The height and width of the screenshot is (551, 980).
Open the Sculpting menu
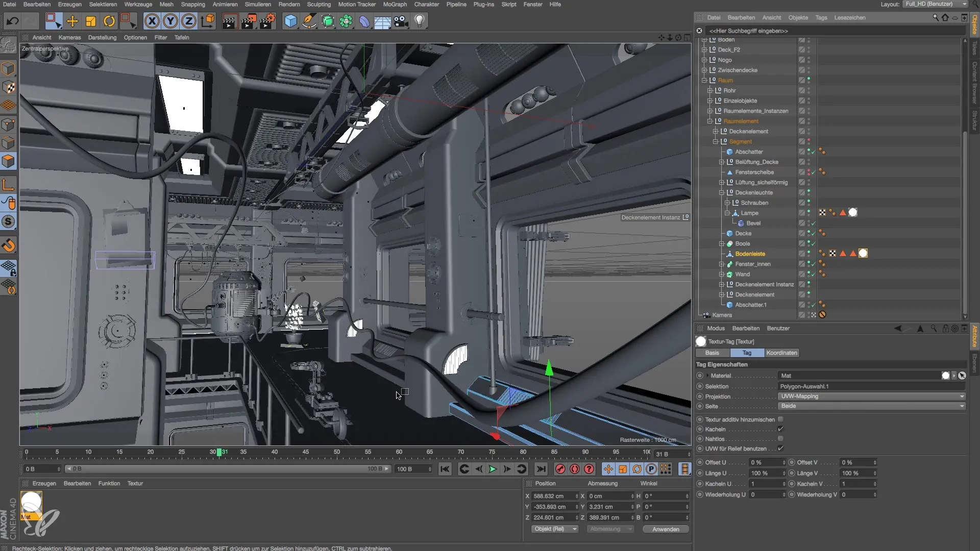click(x=319, y=4)
